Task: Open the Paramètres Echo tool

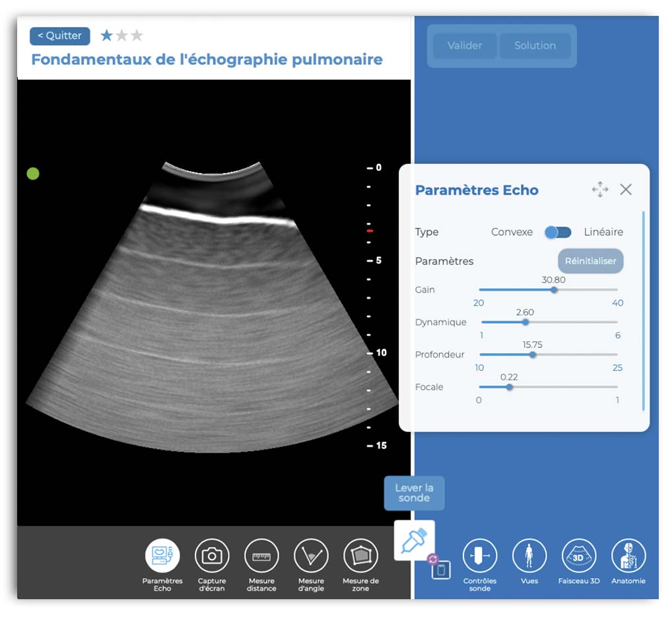Action: [x=162, y=556]
